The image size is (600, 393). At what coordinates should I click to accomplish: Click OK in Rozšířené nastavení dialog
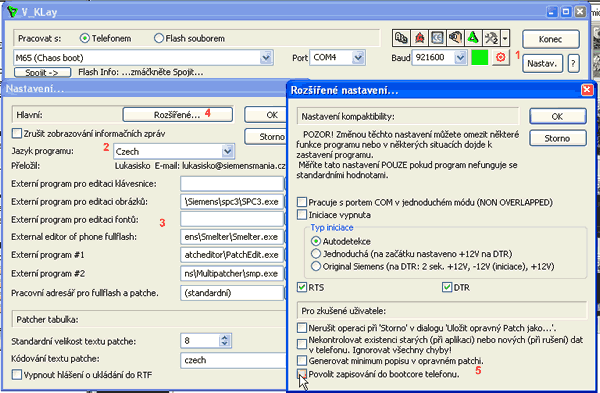(558, 116)
